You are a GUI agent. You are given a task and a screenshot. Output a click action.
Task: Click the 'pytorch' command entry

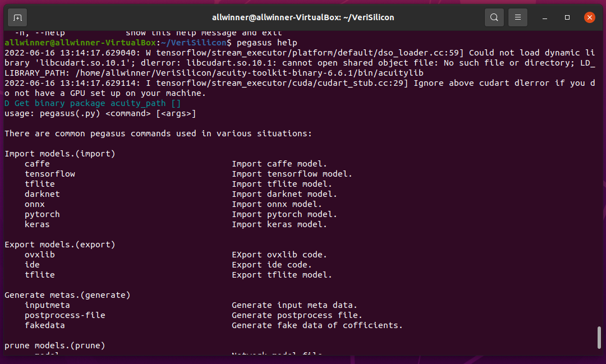click(x=42, y=214)
